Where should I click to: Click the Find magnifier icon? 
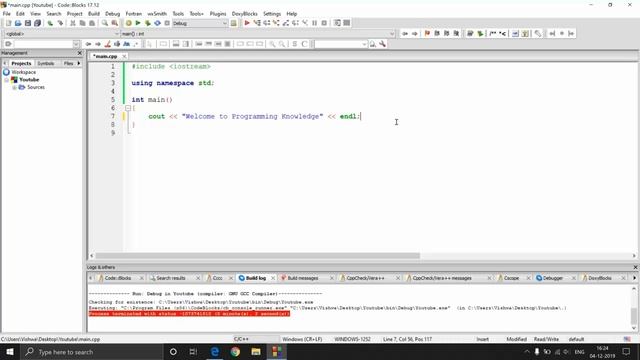[x=105, y=23]
